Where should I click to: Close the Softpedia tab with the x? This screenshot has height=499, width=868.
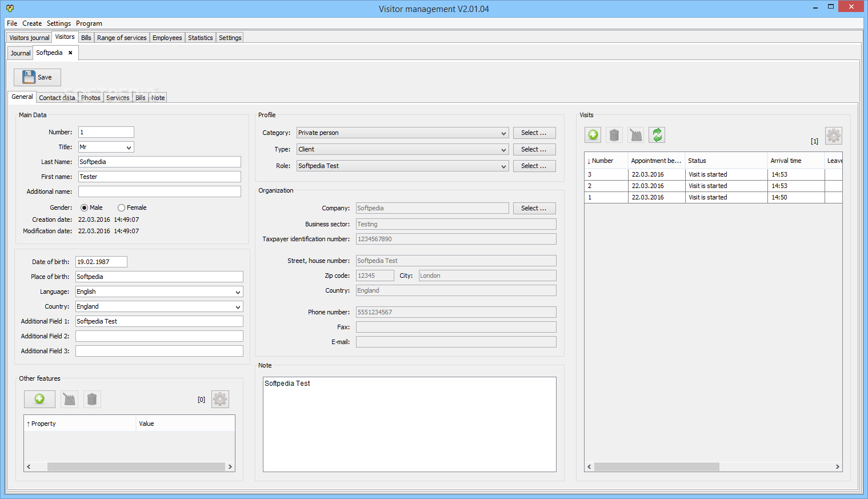(70, 53)
